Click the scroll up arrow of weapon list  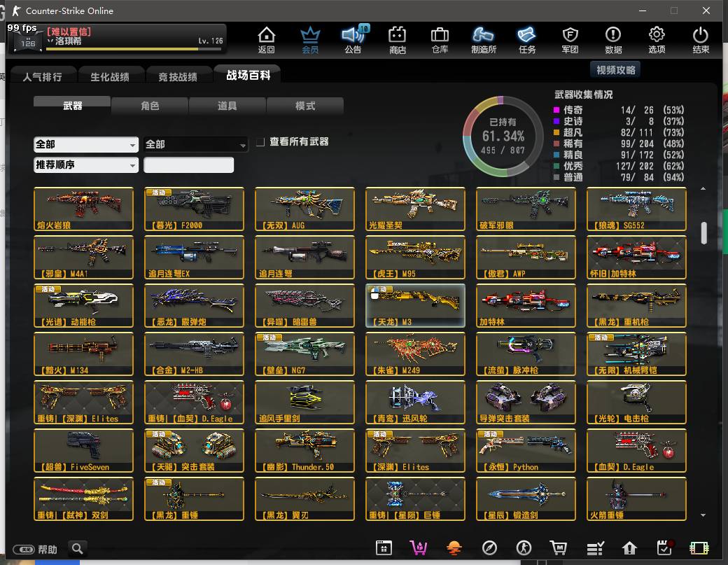[x=703, y=188]
